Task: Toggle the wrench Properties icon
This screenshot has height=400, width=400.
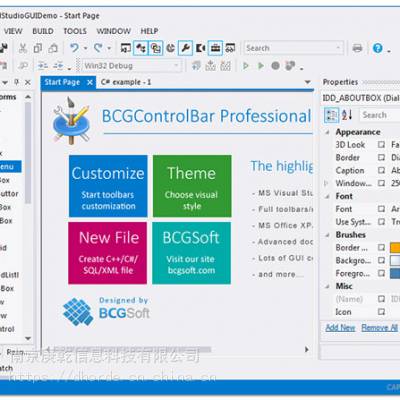Action: click(185, 48)
